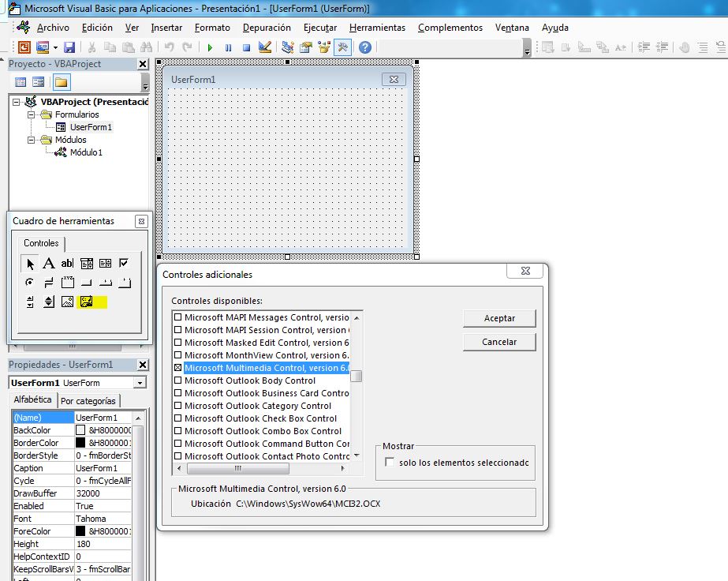The height and width of the screenshot is (581, 728).
Task: Uncheck Microsoft Multimedia Control checkbox
Action: 177,368
